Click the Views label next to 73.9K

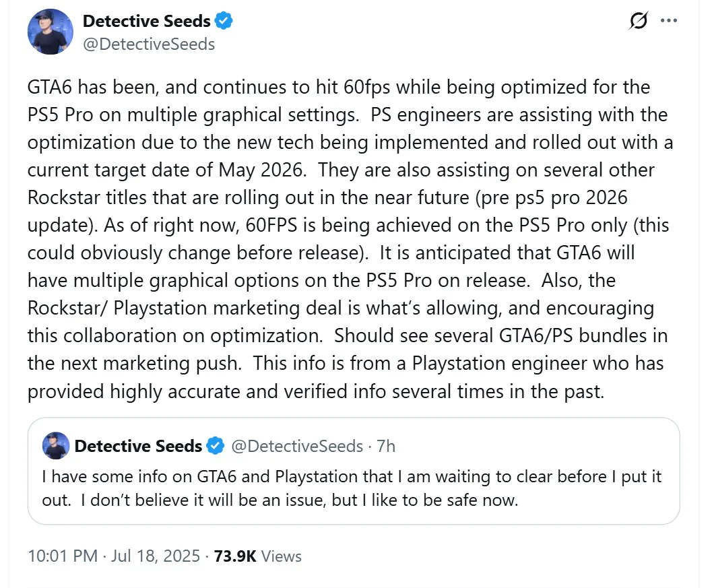pos(282,556)
